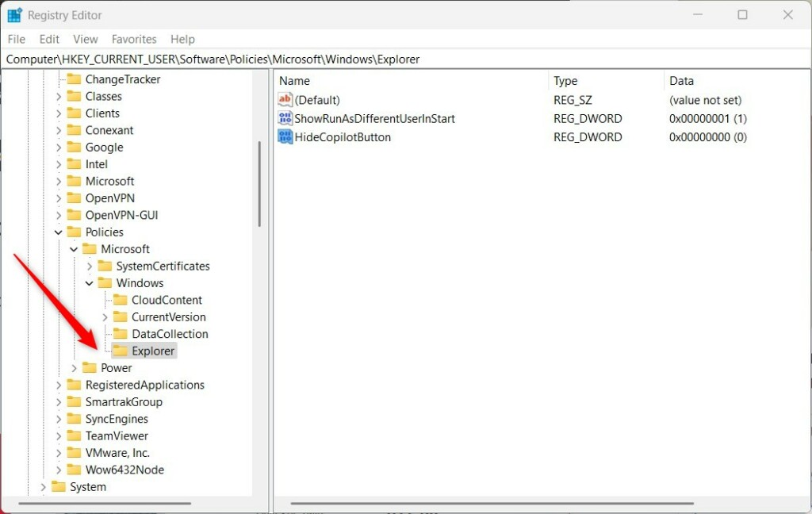The height and width of the screenshot is (514, 812).
Task: Select the ShowRunAsDifferentUserInStart DWORD icon
Action: 285,118
